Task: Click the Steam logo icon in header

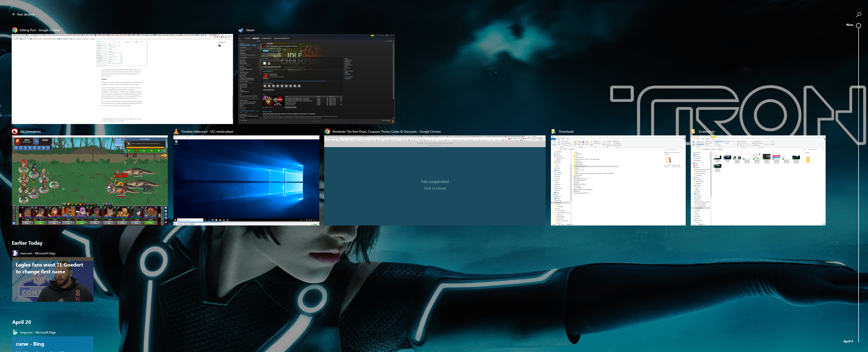Action: point(241,30)
